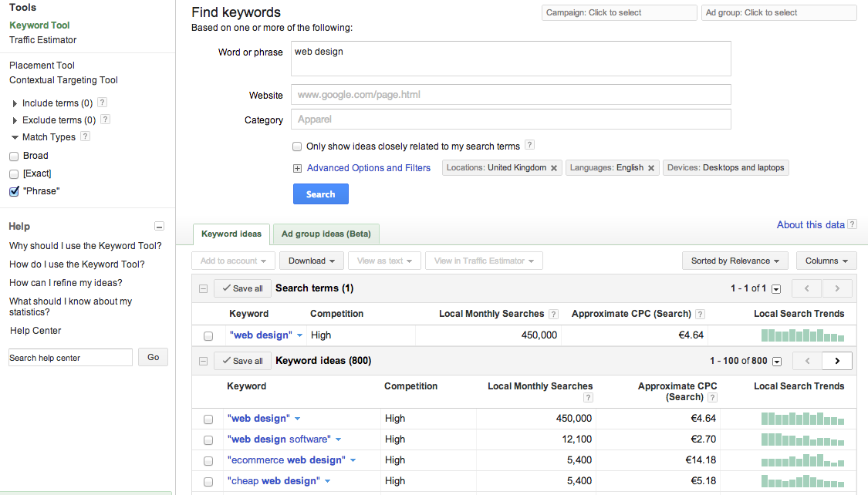Open the Columns dropdown
The height and width of the screenshot is (495, 868).
tap(826, 261)
